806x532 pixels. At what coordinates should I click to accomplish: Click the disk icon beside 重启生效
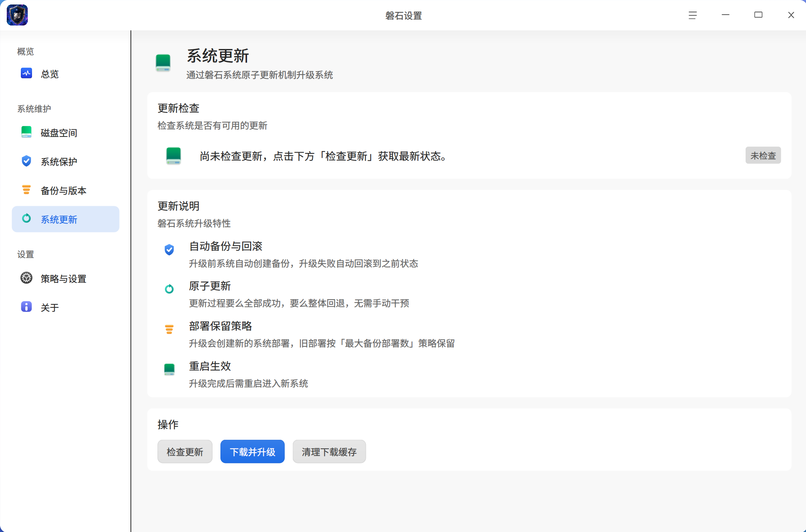click(x=169, y=369)
